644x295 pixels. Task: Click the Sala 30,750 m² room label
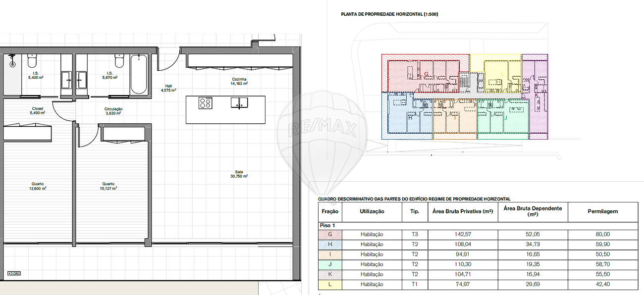(239, 174)
